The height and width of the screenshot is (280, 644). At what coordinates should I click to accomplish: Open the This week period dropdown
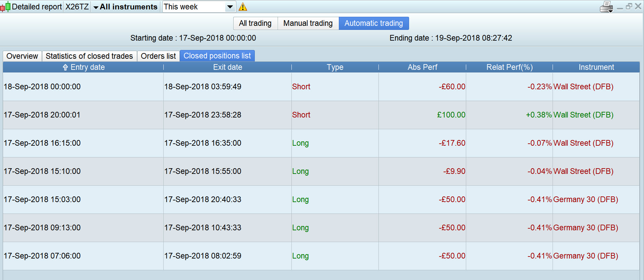click(230, 7)
